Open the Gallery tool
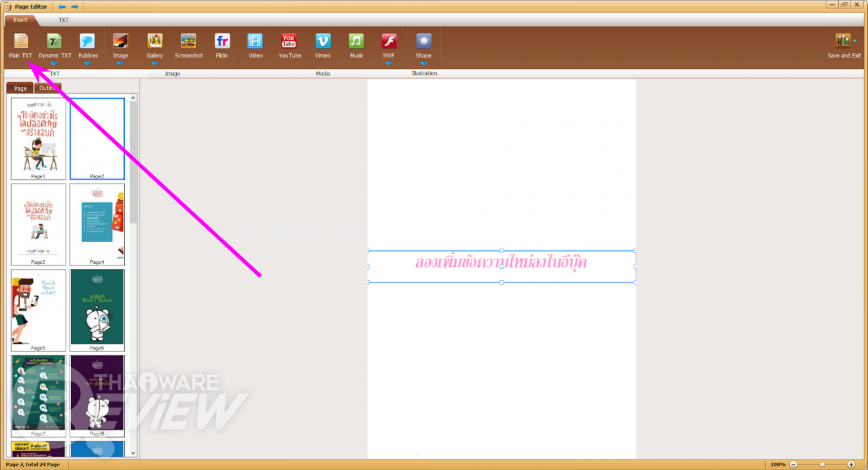 click(155, 46)
